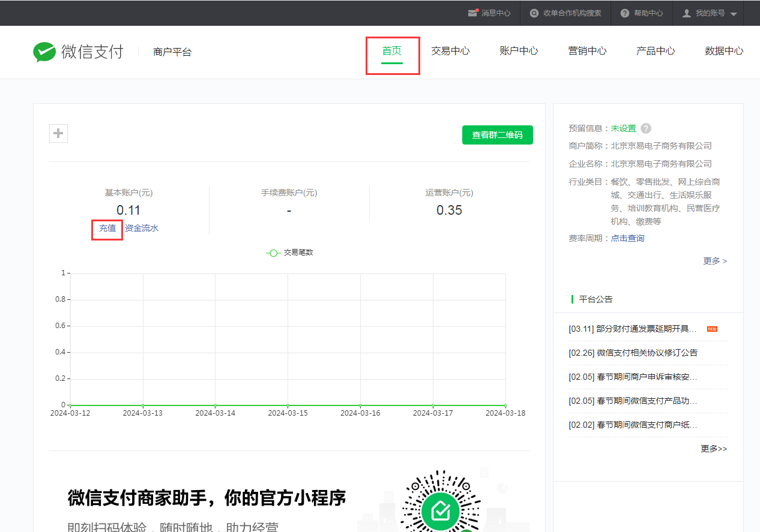Click the question mark beside 预留信息
Screen dimensions: 760x532
(646, 128)
